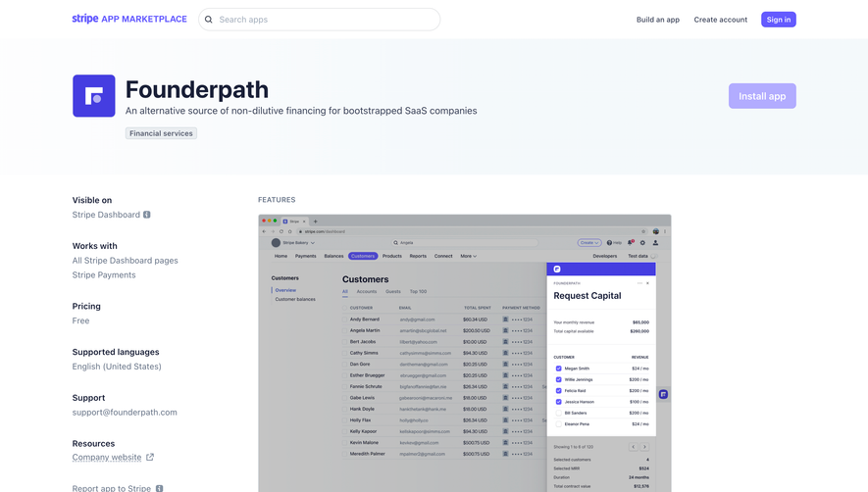
Task: In features screenshot, click Founderpath icon on right dock
Action: (663, 394)
